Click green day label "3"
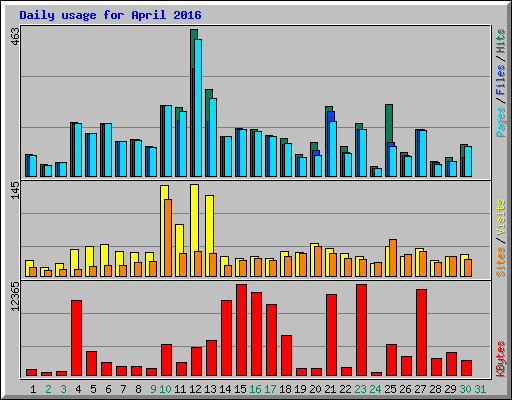 pyautogui.click(x=63, y=389)
